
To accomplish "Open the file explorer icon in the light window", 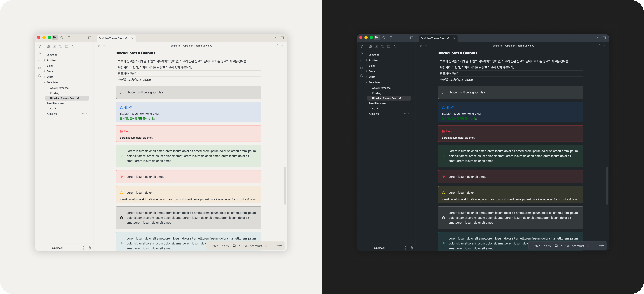I will click(x=55, y=38).
